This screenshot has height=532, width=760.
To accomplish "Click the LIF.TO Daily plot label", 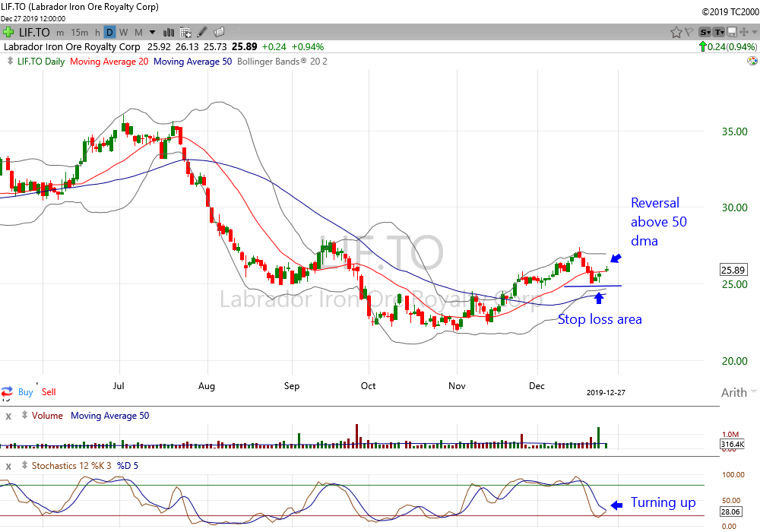I will [41, 61].
